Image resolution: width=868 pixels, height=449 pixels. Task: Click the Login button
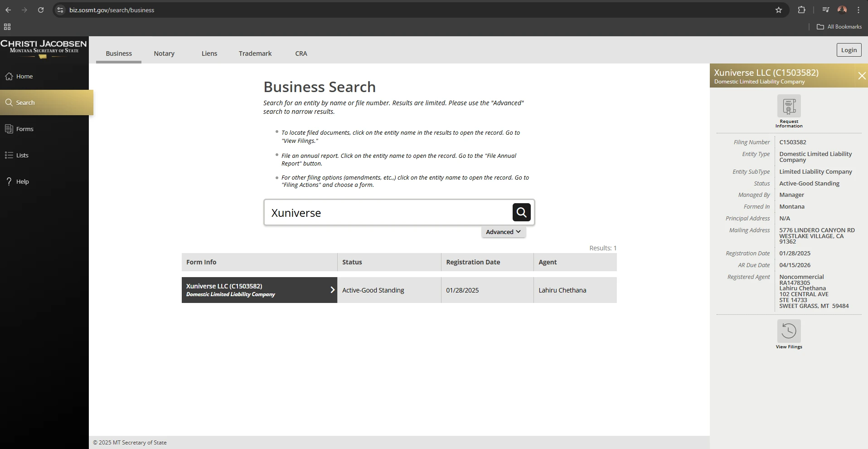[849, 50]
